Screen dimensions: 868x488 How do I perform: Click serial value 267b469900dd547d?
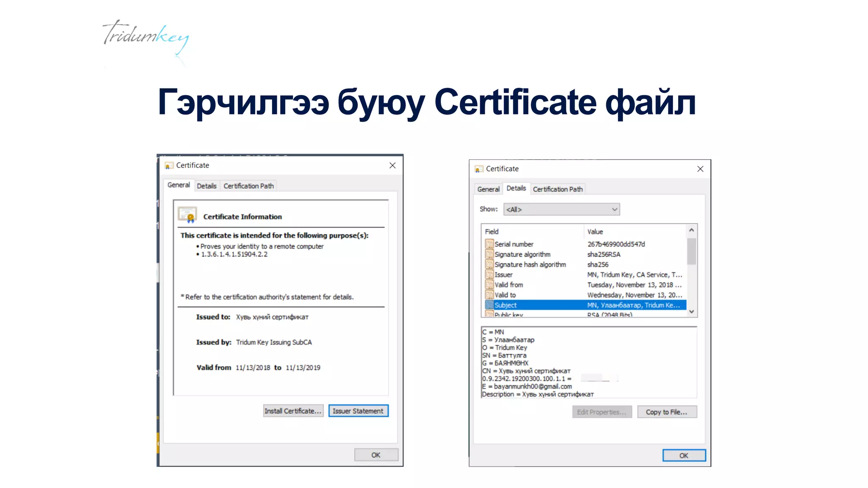pos(616,244)
